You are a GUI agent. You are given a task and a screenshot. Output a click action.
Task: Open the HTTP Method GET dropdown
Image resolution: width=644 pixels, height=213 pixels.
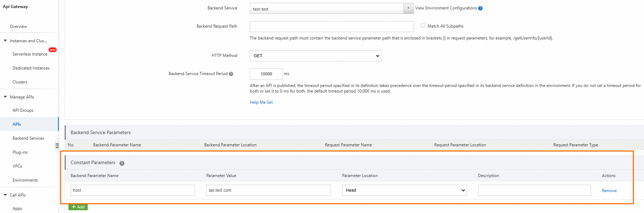coord(315,56)
